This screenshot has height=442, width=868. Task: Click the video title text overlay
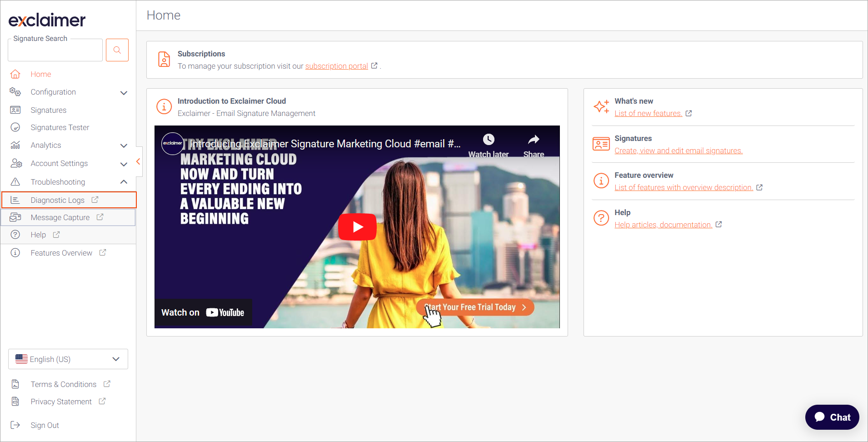click(x=325, y=144)
